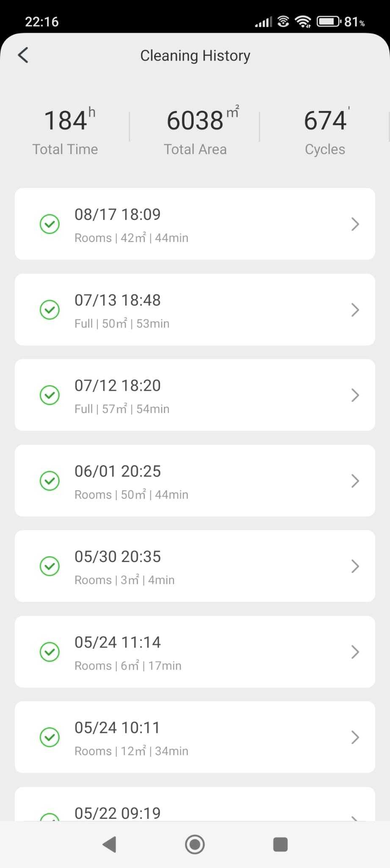This screenshot has height=868, width=390.
Task: Select the 06/01 20:25 Rooms cleaning entry
Action: pos(195,481)
